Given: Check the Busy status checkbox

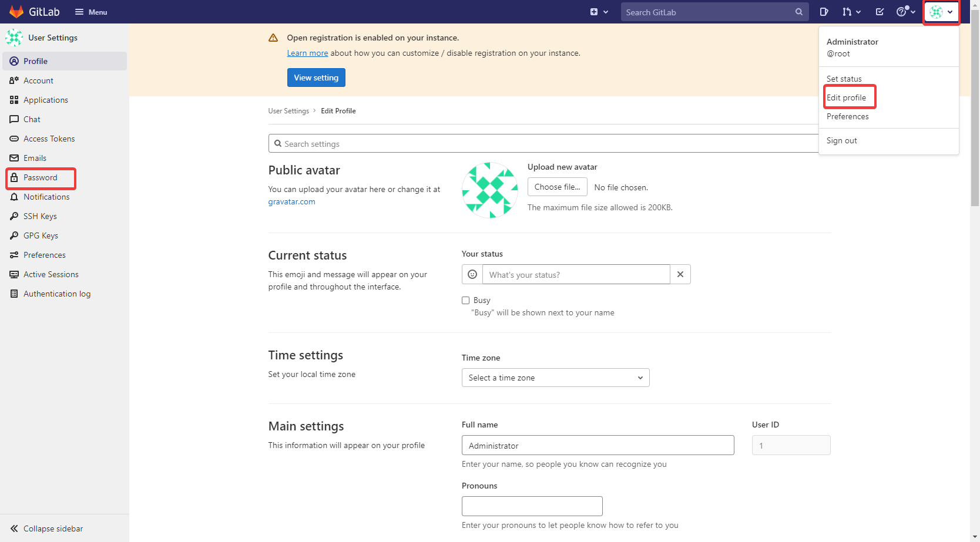Looking at the screenshot, I should point(465,300).
